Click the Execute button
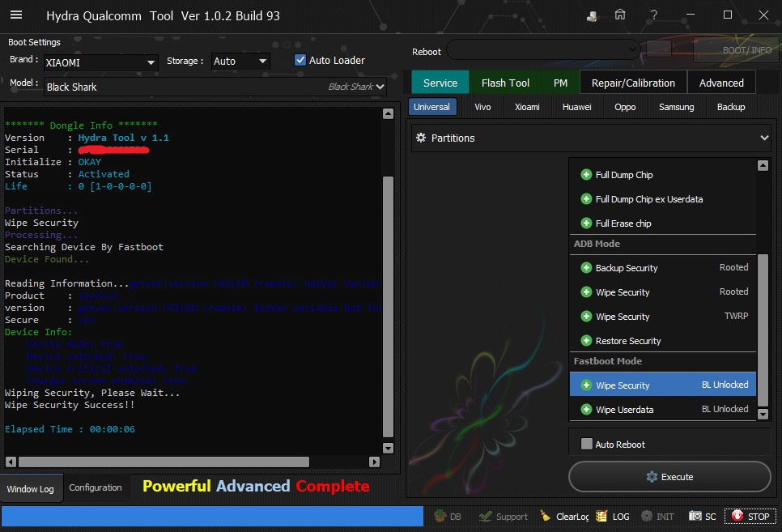782x532 pixels. tap(669, 477)
